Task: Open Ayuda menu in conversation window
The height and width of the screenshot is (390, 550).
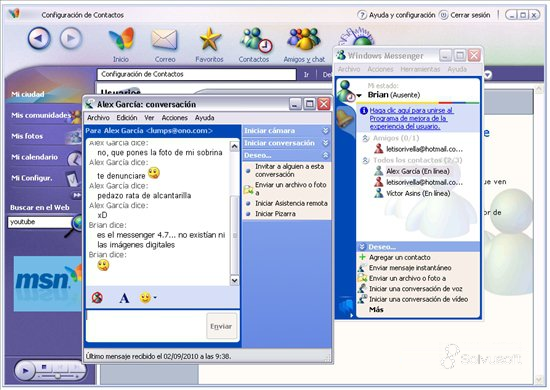Action: [x=204, y=118]
